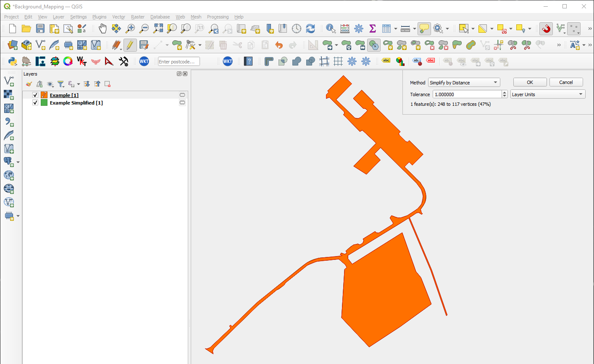The width and height of the screenshot is (594, 364).
Task: Cancel the simplify operation
Action: [566, 82]
